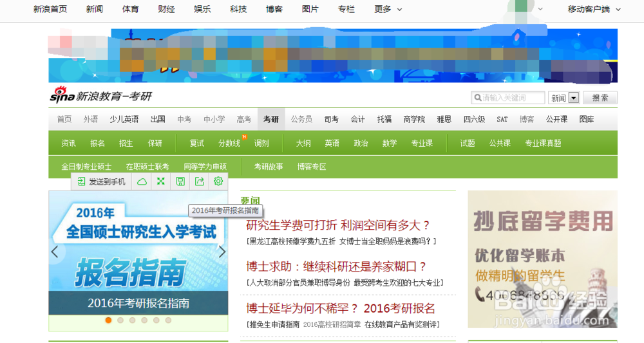Switch to the 出国 tab

(158, 119)
